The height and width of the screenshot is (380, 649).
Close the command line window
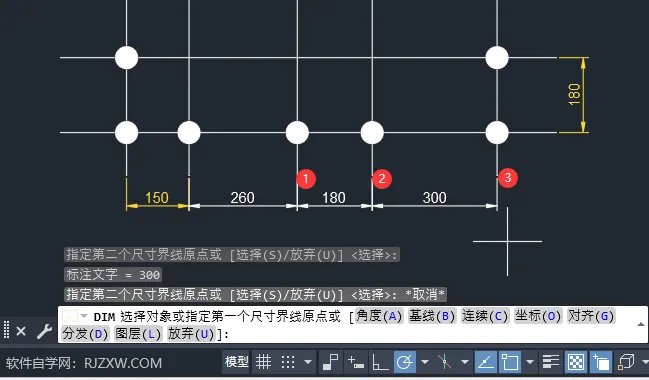(x=21, y=331)
